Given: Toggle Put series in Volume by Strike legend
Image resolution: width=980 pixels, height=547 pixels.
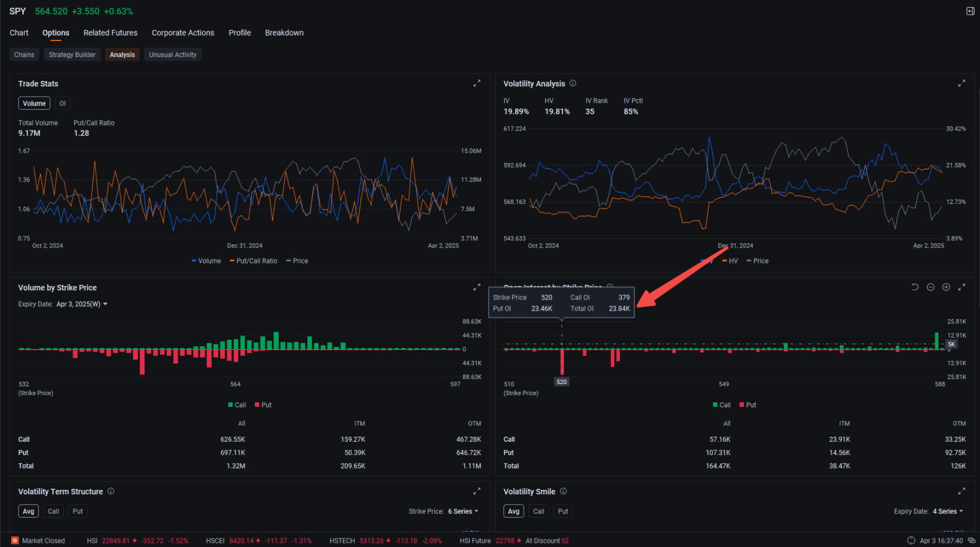Looking at the screenshot, I should tap(263, 405).
